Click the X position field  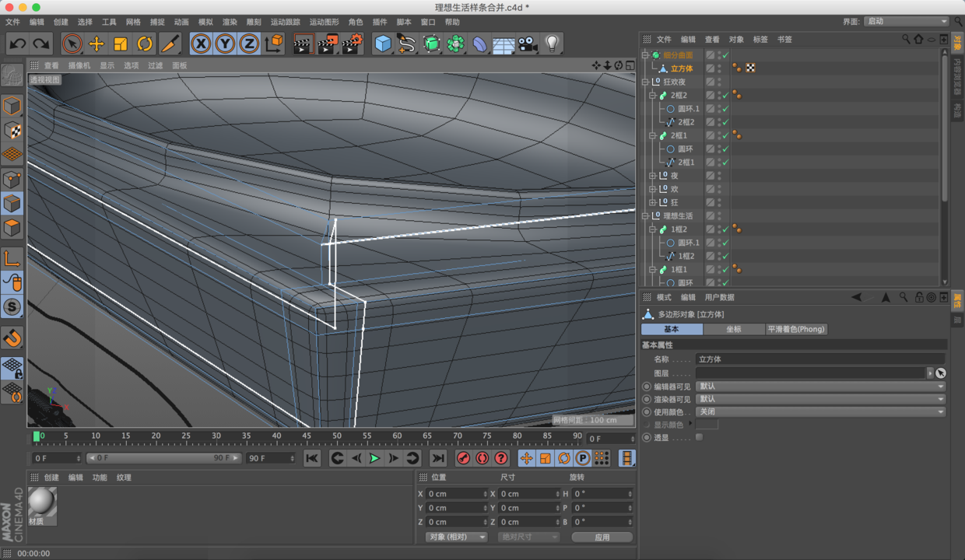(457, 494)
